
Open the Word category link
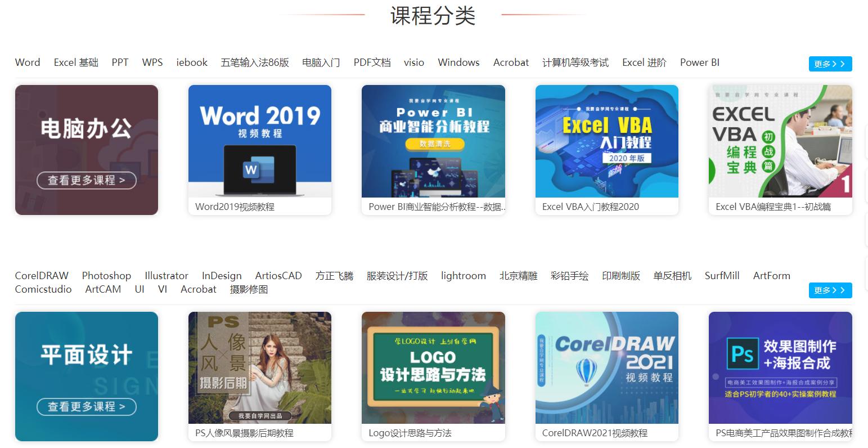click(x=27, y=62)
